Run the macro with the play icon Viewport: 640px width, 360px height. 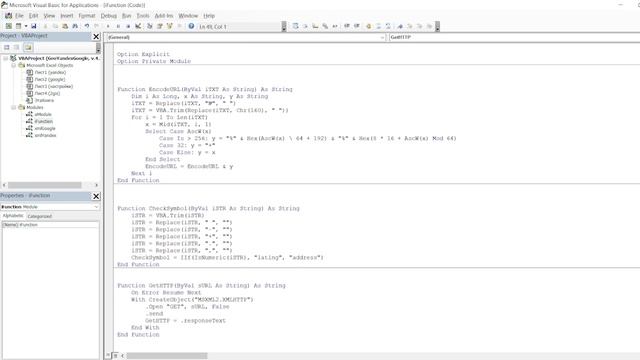[x=108, y=26]
